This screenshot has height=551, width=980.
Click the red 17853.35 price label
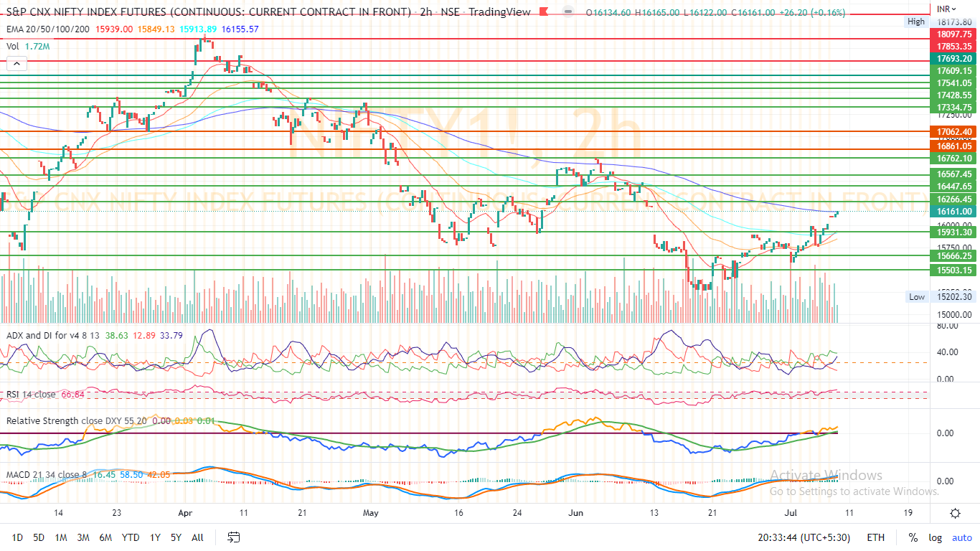tap(954, 46)
